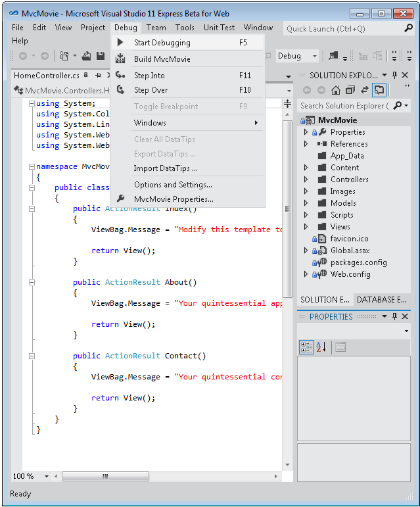Click the editor scroll right arrow
This screenshot has width=420, height=507.
(275, 476)
